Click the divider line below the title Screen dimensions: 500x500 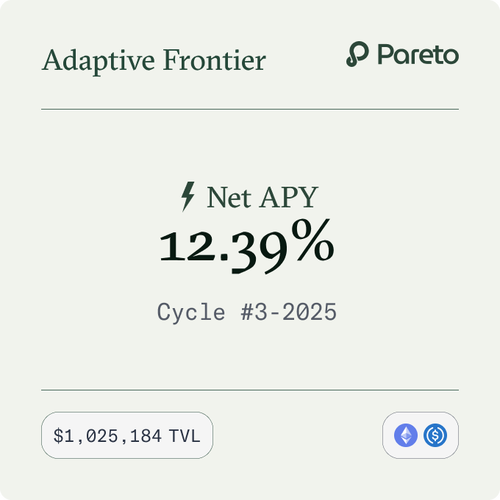(250, 109)
